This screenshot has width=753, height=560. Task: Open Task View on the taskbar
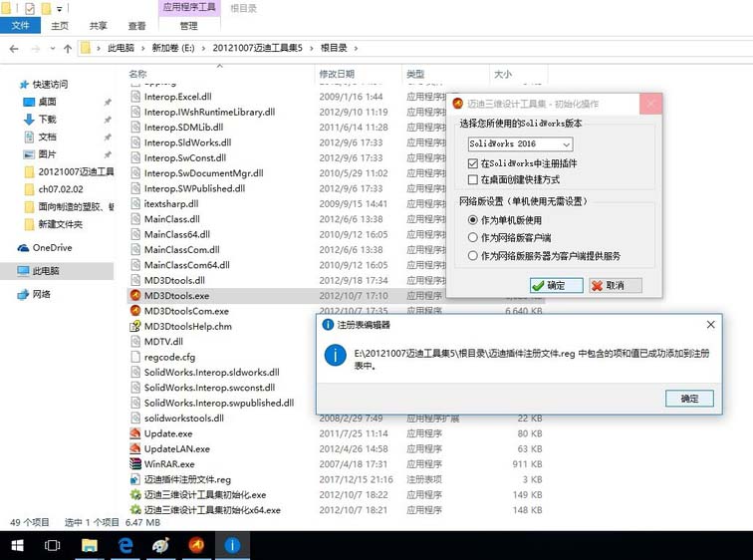(x=52, y=546)
